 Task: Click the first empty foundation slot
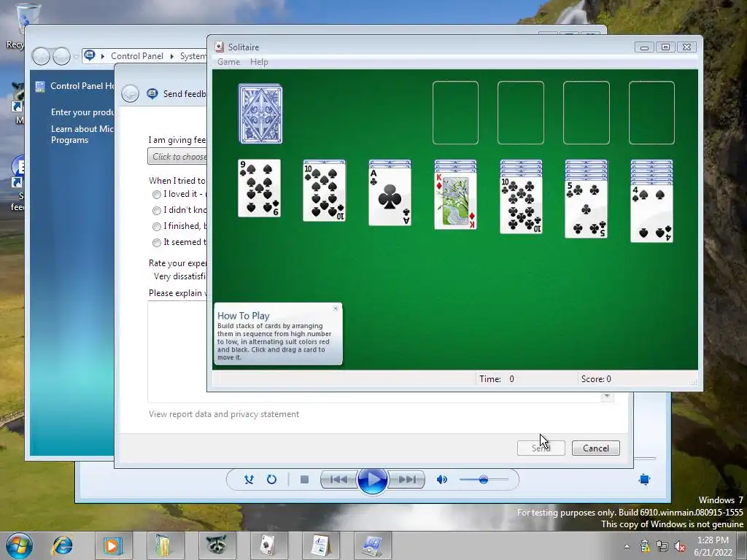455,113
